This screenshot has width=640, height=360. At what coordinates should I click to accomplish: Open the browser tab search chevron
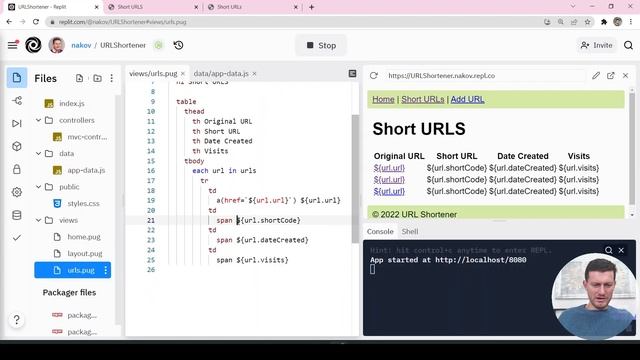[x=573, y=7]
